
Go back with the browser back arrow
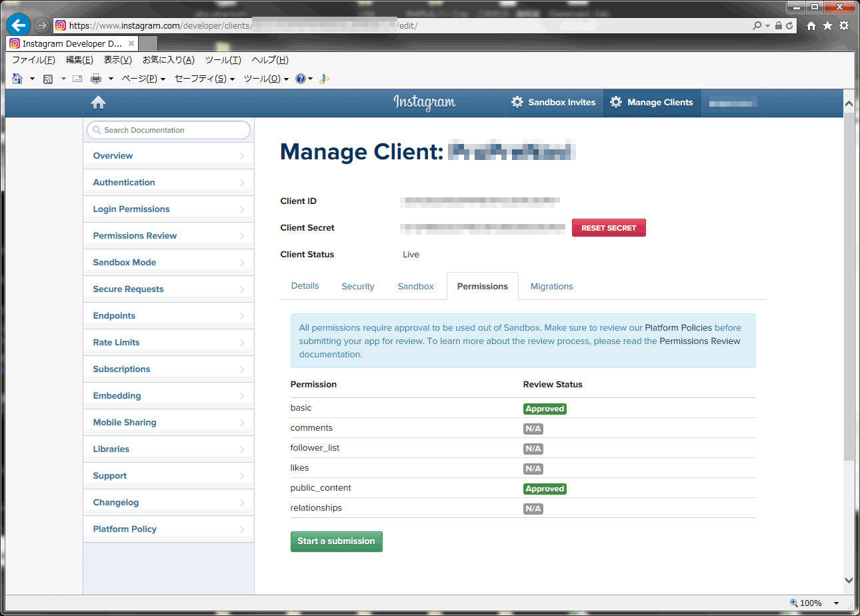19,25
